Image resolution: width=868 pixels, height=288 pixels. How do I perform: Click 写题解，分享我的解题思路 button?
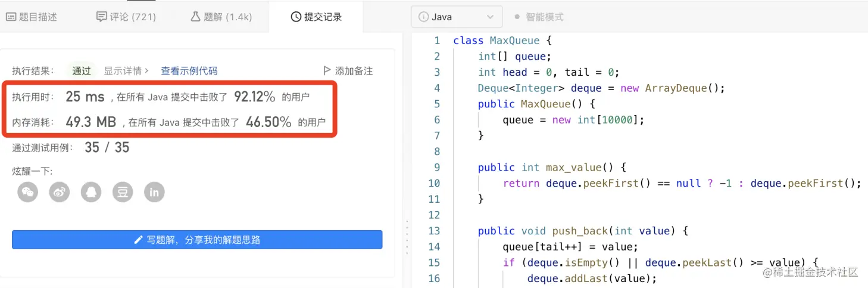click(197, 240)
